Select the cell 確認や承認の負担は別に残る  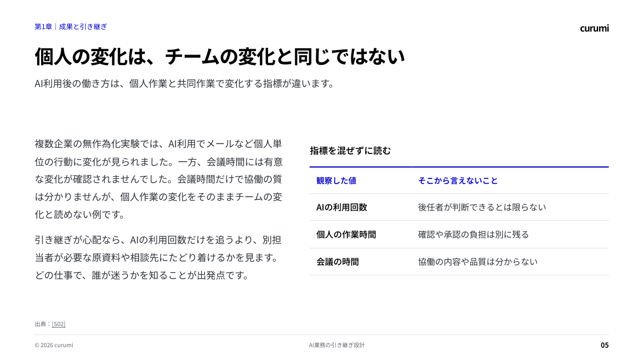[x=473, y=234]
